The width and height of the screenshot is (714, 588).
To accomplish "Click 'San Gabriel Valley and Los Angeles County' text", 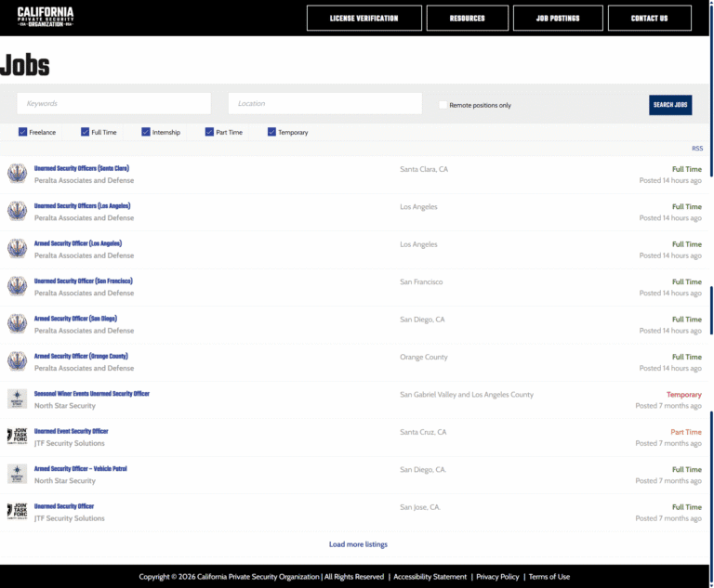I will tap(467, 395).
